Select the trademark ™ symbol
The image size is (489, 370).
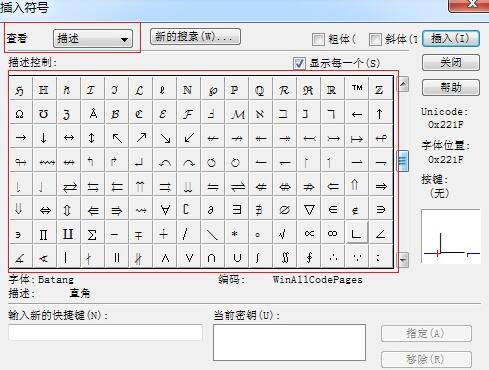(357, 88)
